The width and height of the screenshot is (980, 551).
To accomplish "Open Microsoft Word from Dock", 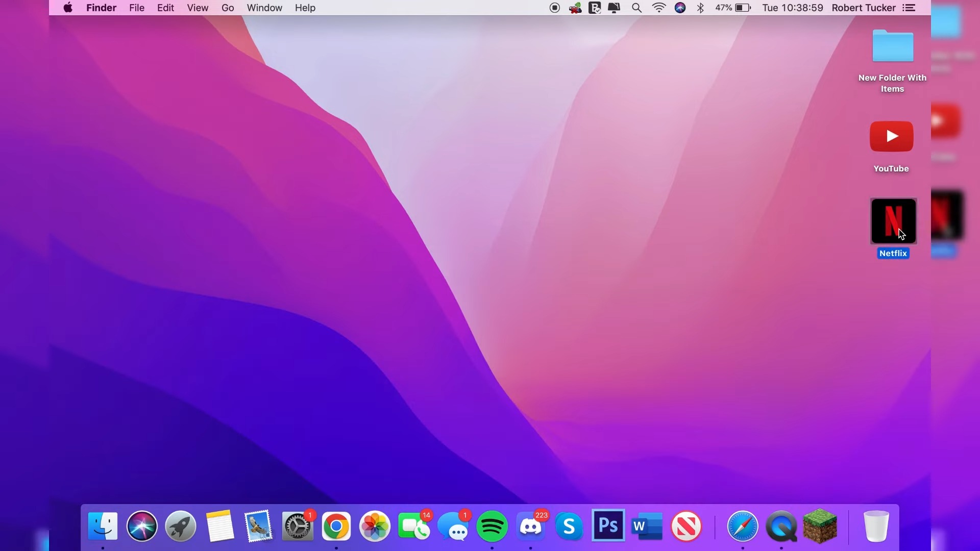I will point(647,527).
